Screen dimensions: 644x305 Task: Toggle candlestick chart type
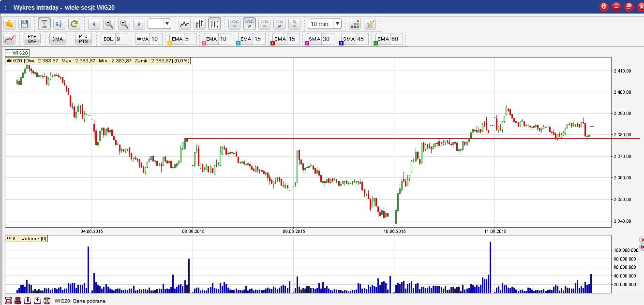tap(214, 24)
